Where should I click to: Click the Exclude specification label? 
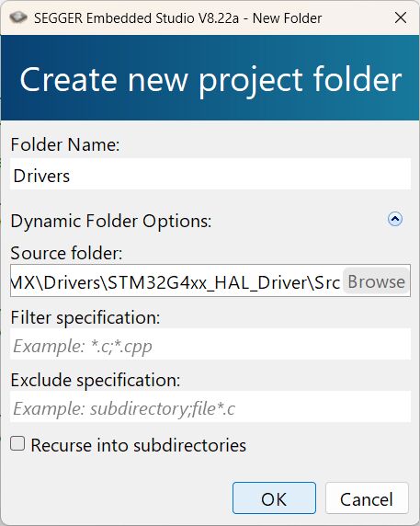(x=96, y=380)
